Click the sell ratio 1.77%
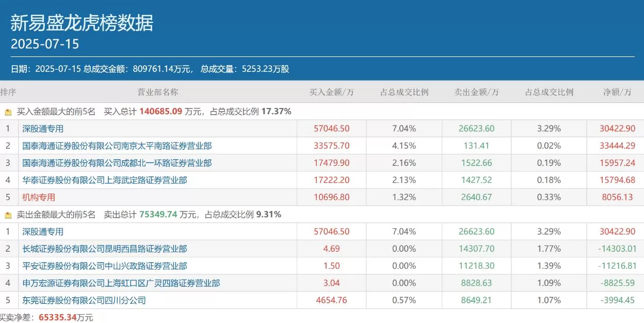This screenshot has width=644, height=323. [549, 249]
